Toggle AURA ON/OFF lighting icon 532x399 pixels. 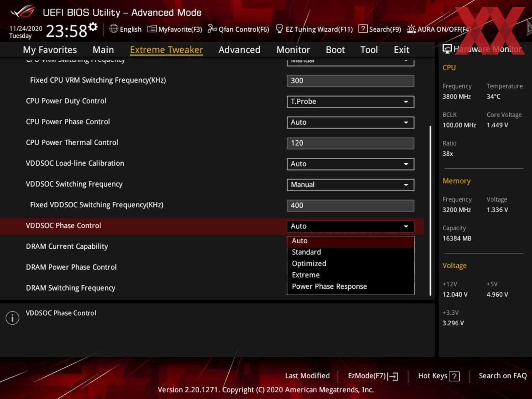[412, 29]
